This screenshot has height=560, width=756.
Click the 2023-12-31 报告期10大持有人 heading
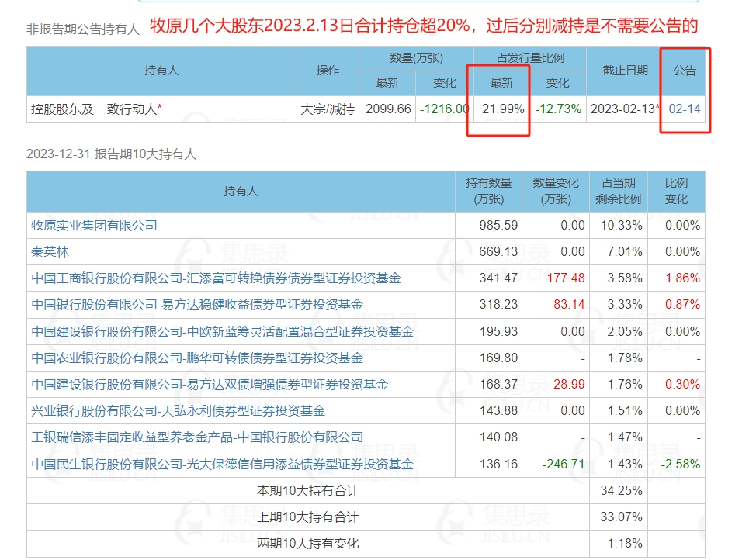pyautogui.click(x=111, y=154)
